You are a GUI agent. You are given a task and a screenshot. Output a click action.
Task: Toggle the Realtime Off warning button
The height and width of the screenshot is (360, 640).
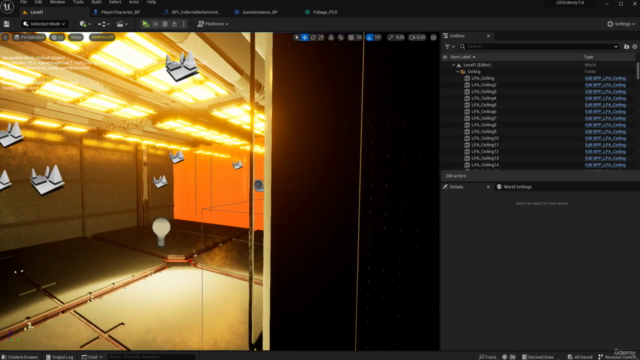102,37
